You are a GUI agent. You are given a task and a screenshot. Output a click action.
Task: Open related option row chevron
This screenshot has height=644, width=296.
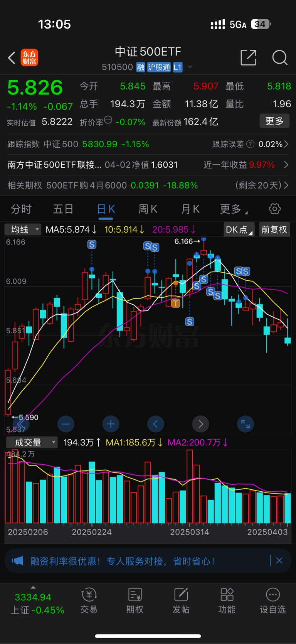click(x=286, y=185)
